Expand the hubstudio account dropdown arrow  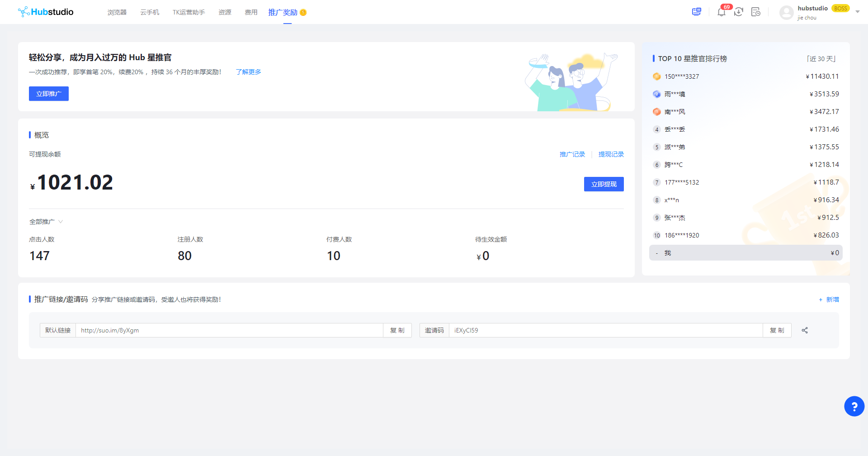[x=858, y=12]
